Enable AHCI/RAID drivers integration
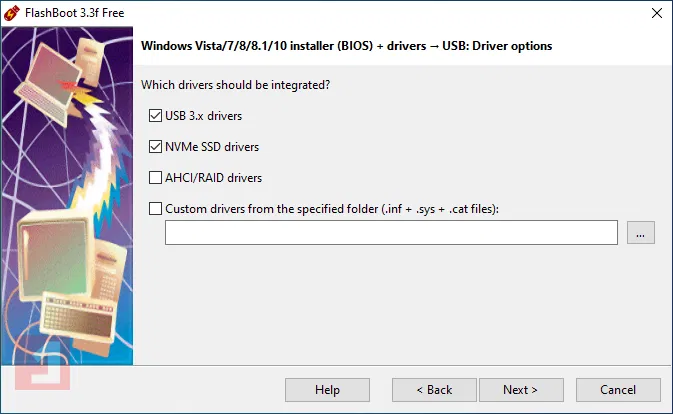Image resolution: width=673 pixels, height=414 pixels. [x=155, y=178]
